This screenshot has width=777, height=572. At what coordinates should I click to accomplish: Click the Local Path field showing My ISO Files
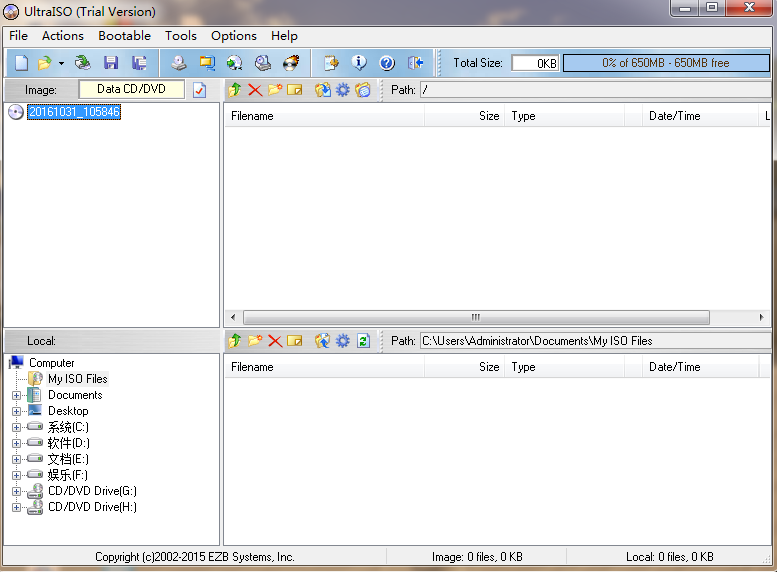click(596, 341)
